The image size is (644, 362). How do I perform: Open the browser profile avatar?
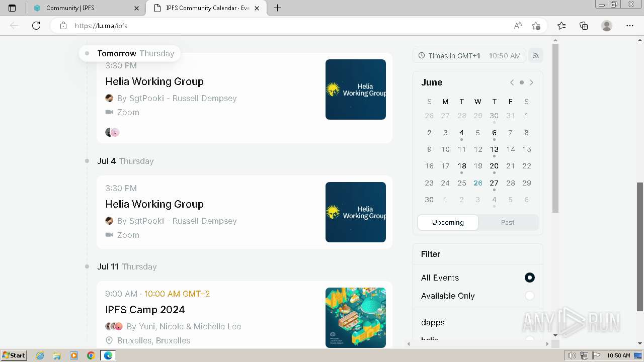[607, 26]
